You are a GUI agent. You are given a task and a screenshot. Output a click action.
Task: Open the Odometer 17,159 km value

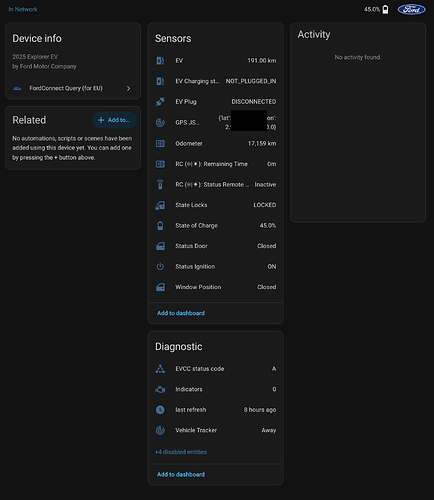(x=262, y=144)
